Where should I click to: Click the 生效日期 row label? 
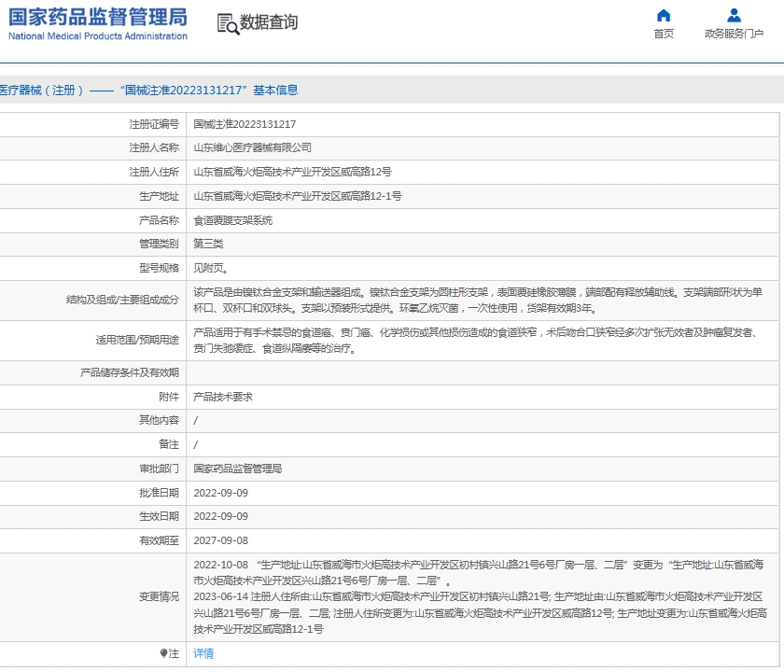pyautogui.click(x=159, y=516)
